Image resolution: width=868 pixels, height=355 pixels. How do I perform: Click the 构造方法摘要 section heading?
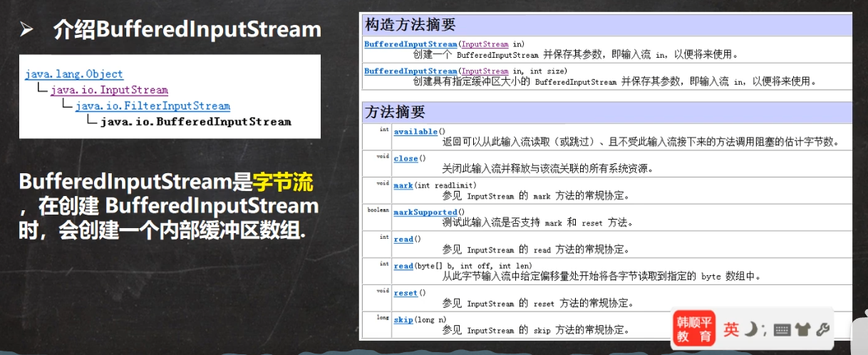click(x=410, y=26)
